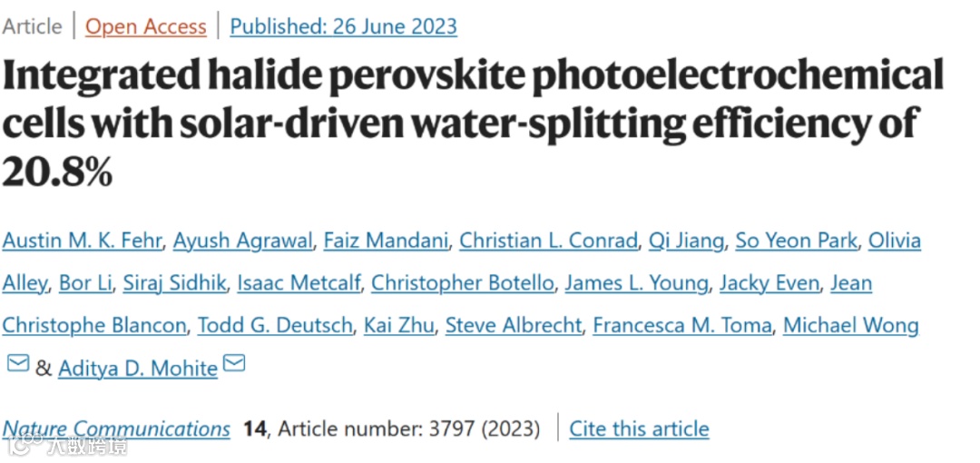Click author Todd G. Deutsch

tap(275, 325)
